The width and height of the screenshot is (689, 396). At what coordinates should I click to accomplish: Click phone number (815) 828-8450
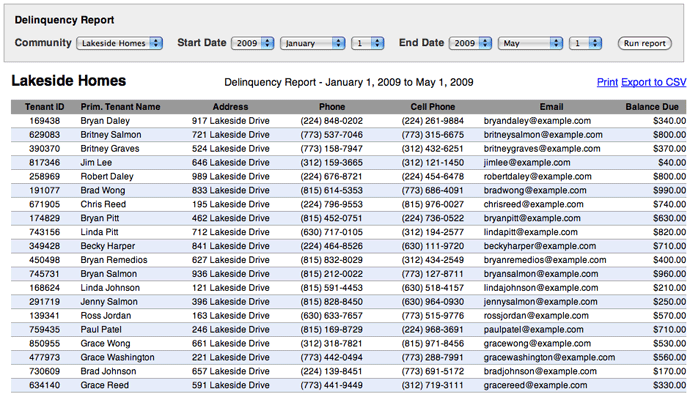tap(332, 302)
